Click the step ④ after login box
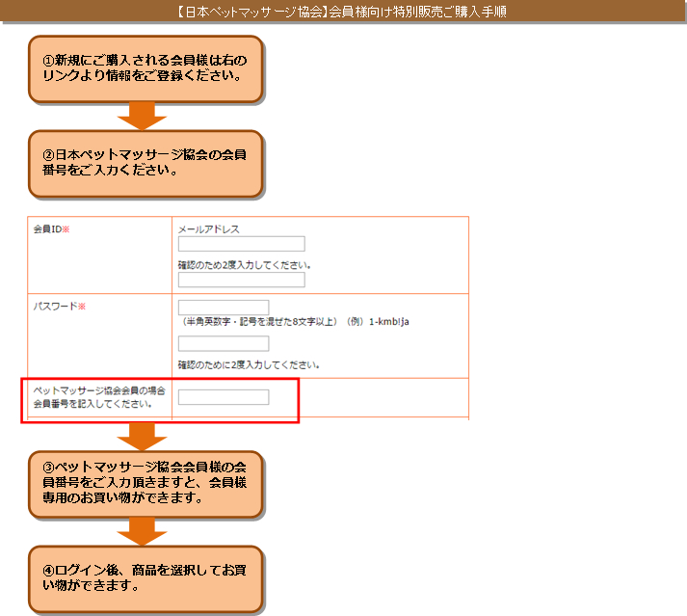 pos(145,578)
